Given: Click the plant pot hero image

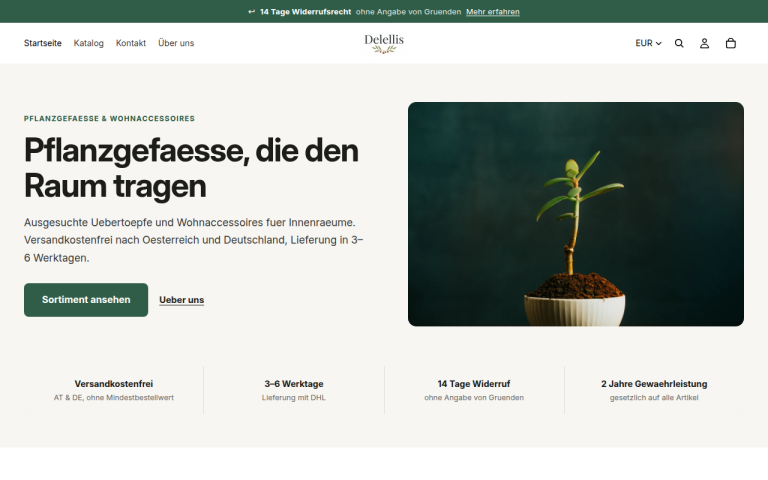Looking at the screenshot, I should point(576,214).
